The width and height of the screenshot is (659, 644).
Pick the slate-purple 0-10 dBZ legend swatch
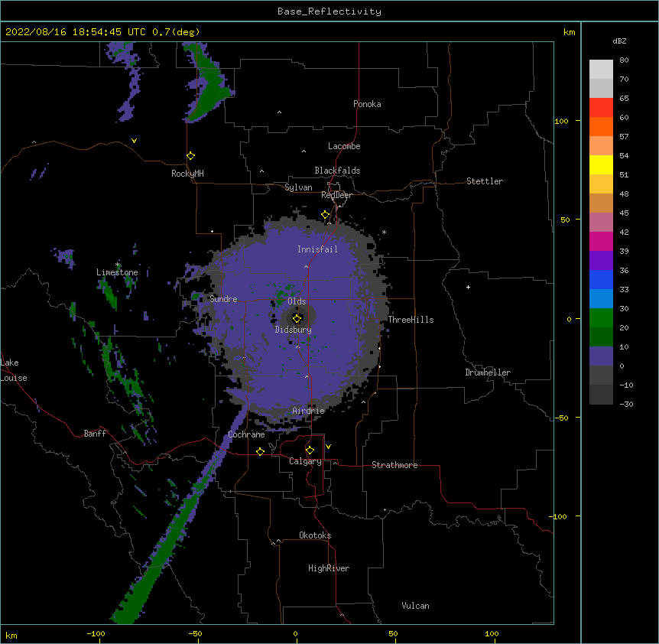(601, 356)
